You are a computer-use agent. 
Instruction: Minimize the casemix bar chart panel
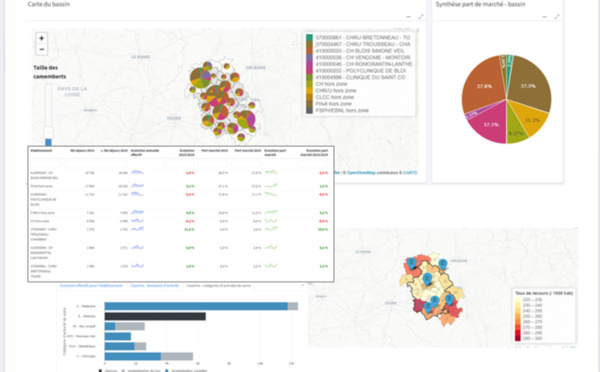pyautogui.click(x=302, y=285)
